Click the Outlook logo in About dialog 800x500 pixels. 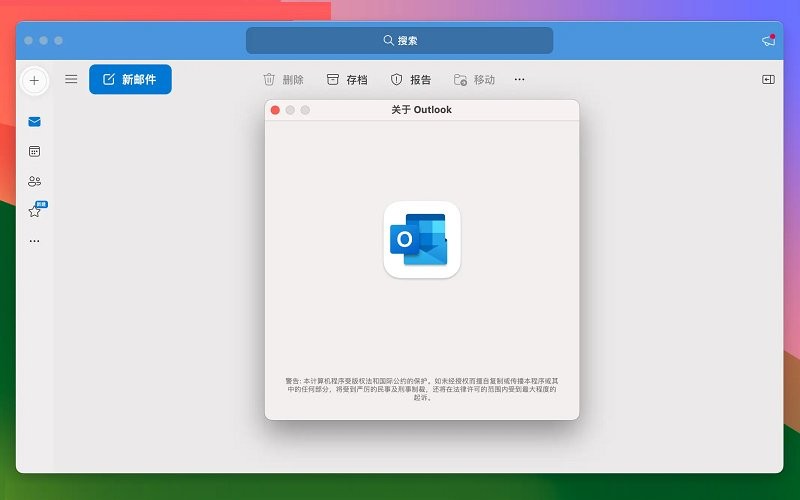coord(421,240)
